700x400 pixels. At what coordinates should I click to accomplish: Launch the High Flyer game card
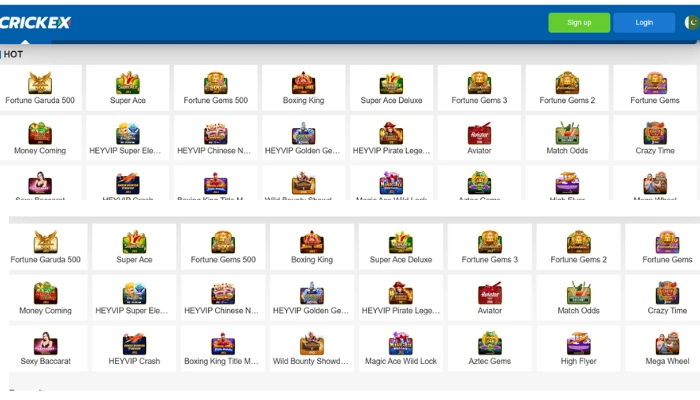tap(579, 349)
